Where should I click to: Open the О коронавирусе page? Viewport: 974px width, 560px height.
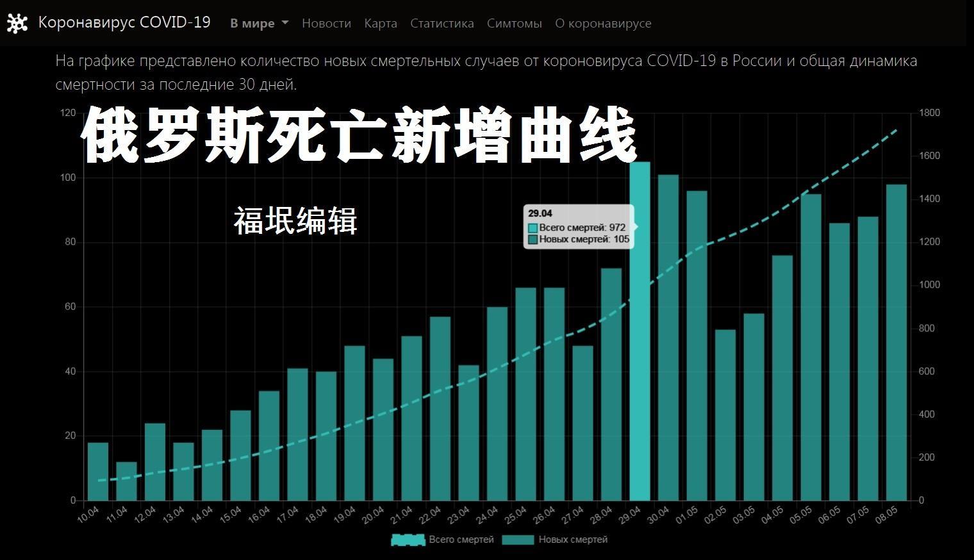click(602, 24)
